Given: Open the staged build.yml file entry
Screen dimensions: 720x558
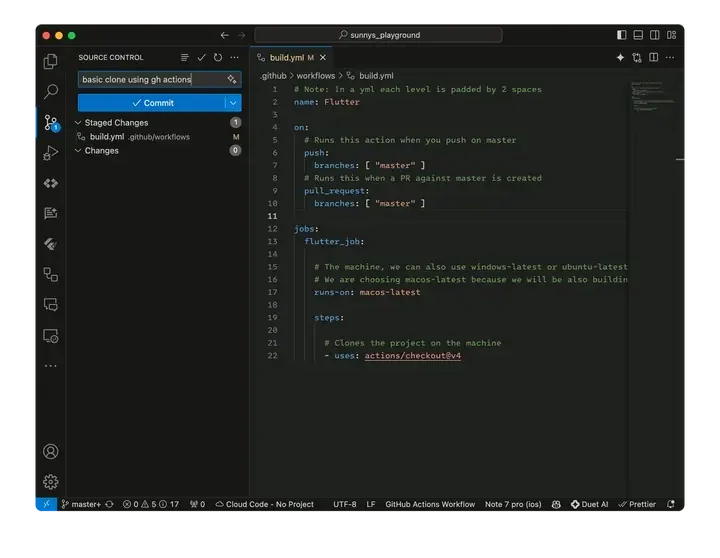Looking at the screenshot, I should click(x=156, y=137).
